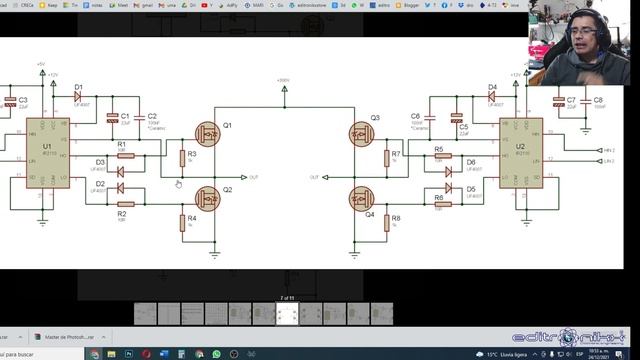This screenshot has height=360, width=640.
Task: Click the Q2 MOSFET symbol
Action: (x=208, y=199)
